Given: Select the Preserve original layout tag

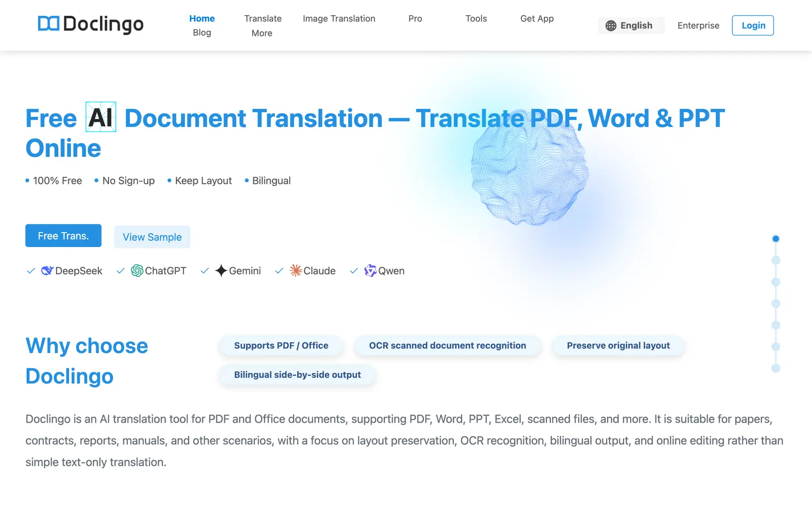Looking at the screenshot, I should pyautogui.click(x=618, y=345).
